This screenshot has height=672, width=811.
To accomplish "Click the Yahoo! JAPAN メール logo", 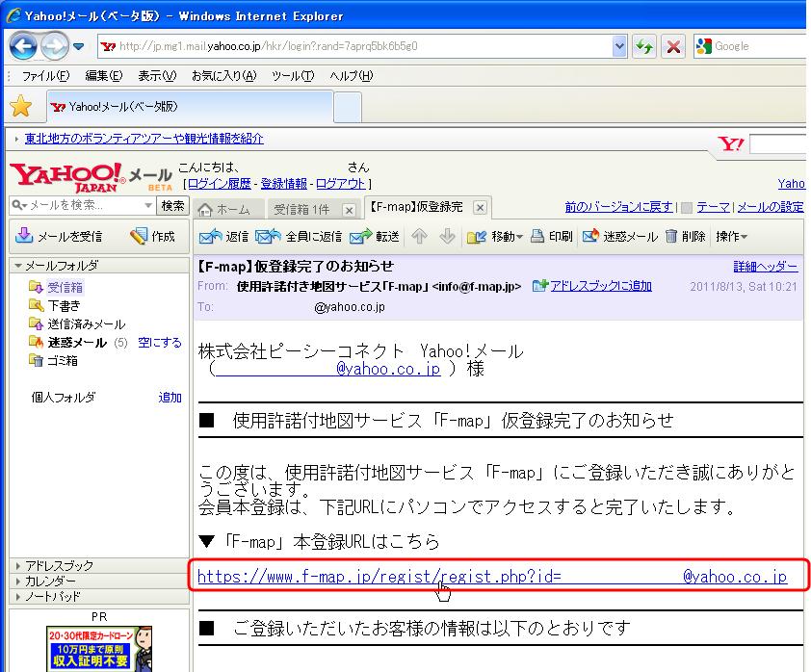I will pyautogui.click(x=92, y=177).
